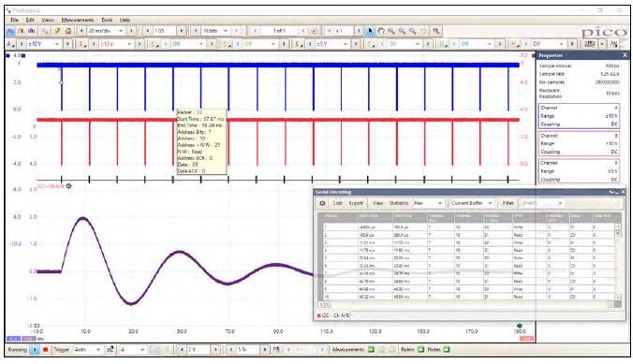Click the blue start capture button
The width and height of the screenshot is (633, 364).
click(35, 349)
